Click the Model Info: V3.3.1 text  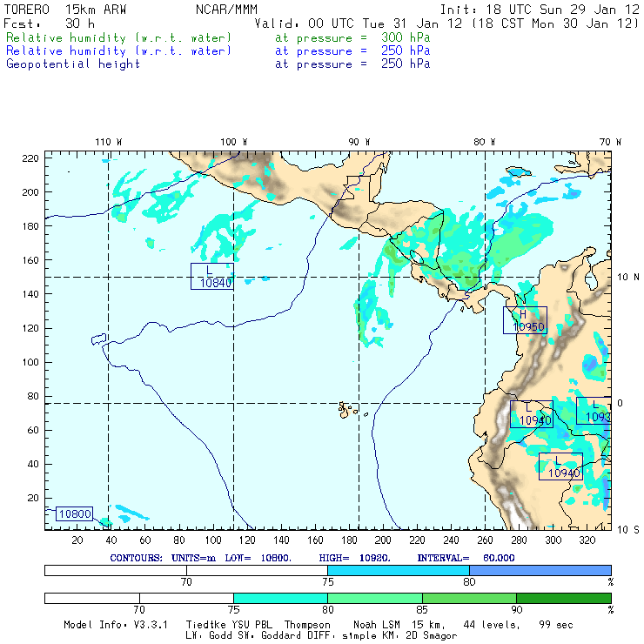(116, 625)
